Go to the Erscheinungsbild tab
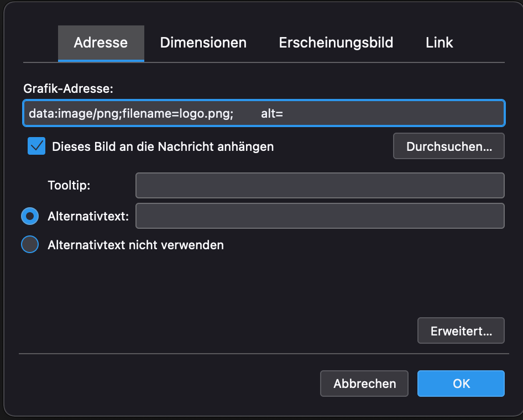The image size is (523, 420). point(336,43)
